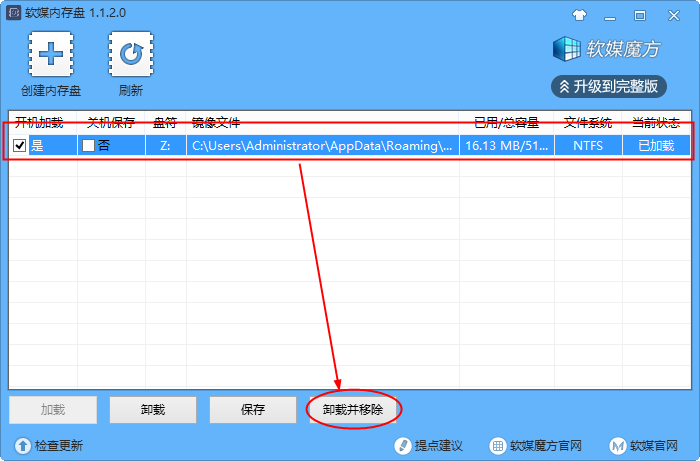Open the 软媒魔方官网 link
The height and width of the screenshot is (461, 700).
[546, 445]
